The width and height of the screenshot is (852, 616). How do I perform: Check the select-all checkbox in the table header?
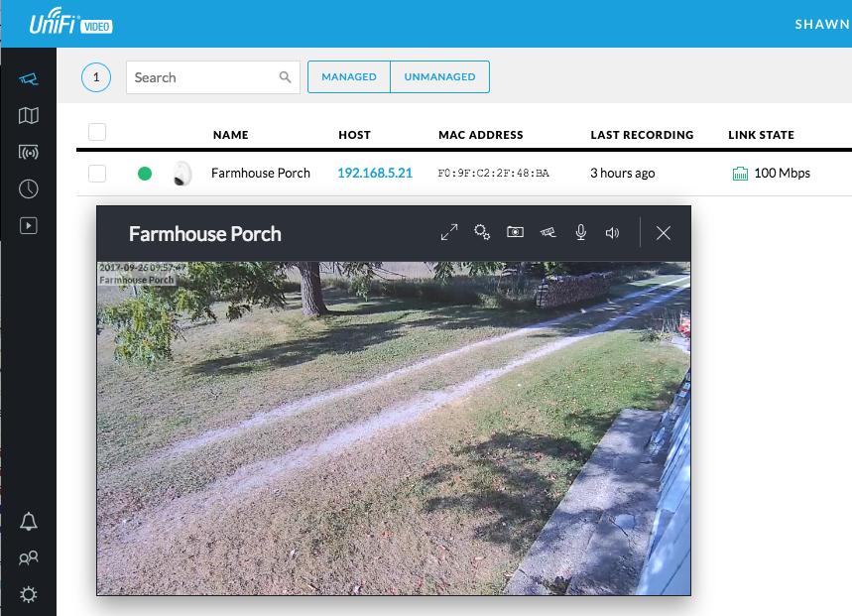click(97, 132)
